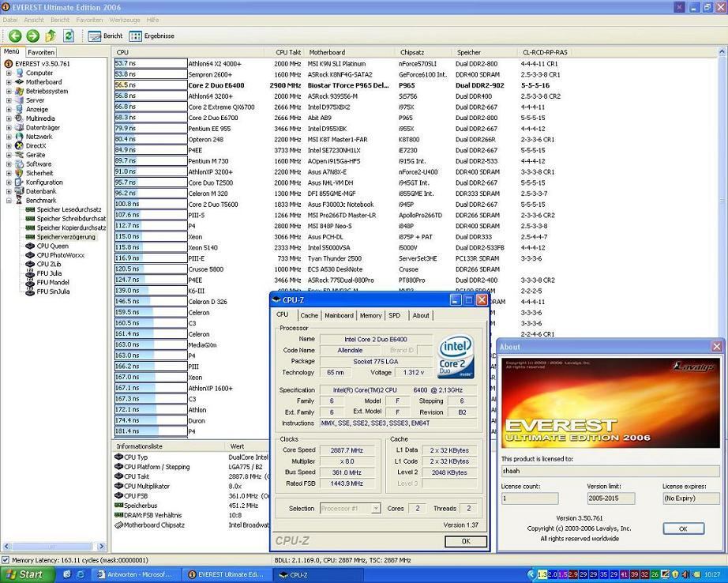
Task: Select the FPU Julia benchmark icon
Action: click(30, 273)
